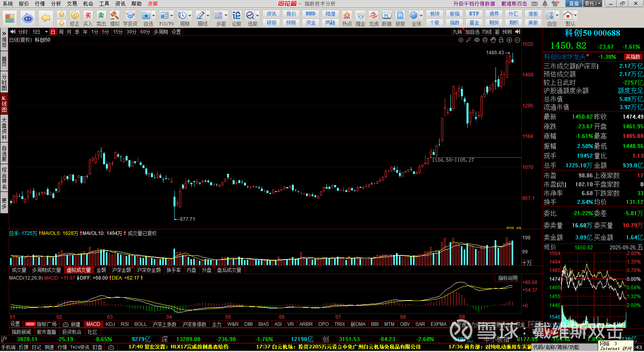644x352 pixels.
Task: Switch to the BOLL indicator tab
Action: (140, 324)
